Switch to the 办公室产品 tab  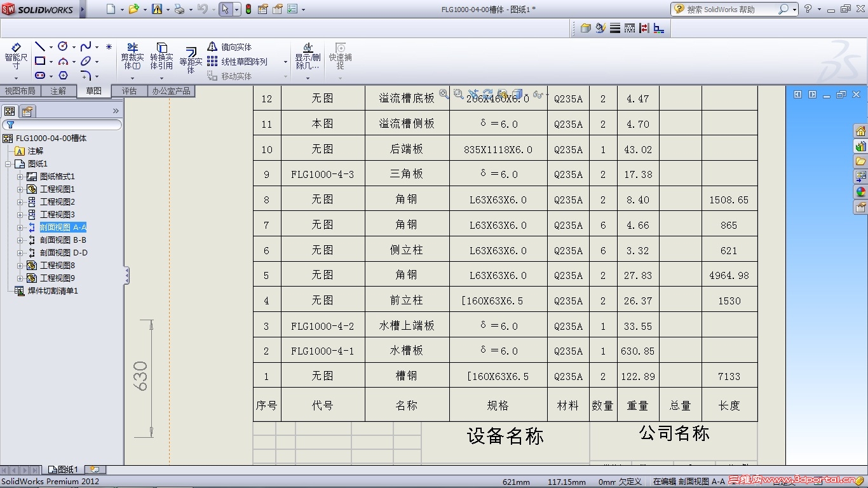pyautogui.click(x=171, y=91)
